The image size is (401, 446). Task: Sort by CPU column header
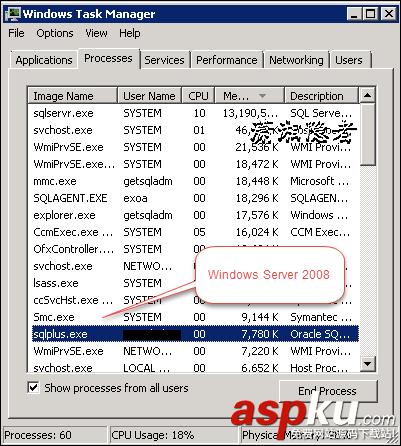click(x=198, y=96)
